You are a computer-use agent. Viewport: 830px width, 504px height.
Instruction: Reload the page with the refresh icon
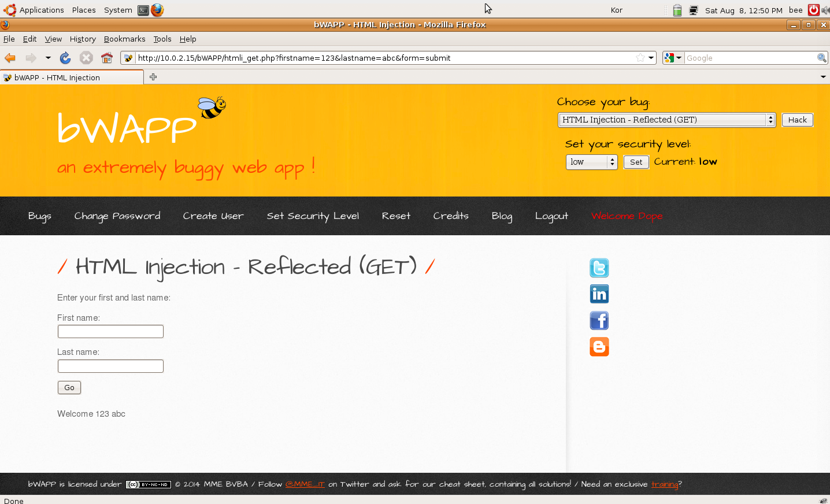pyautogui.click(x=65, y=58)
